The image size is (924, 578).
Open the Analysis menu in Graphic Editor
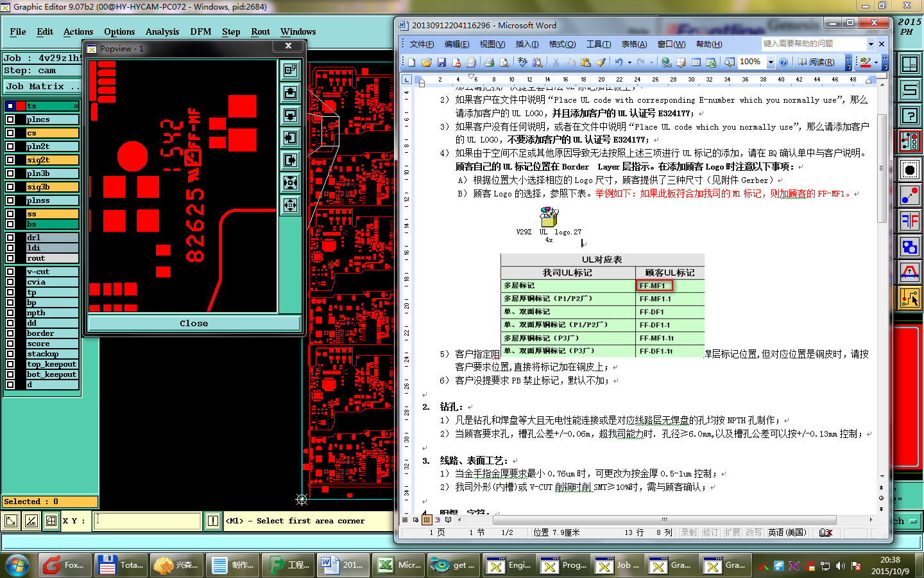[x=162, y=31]
